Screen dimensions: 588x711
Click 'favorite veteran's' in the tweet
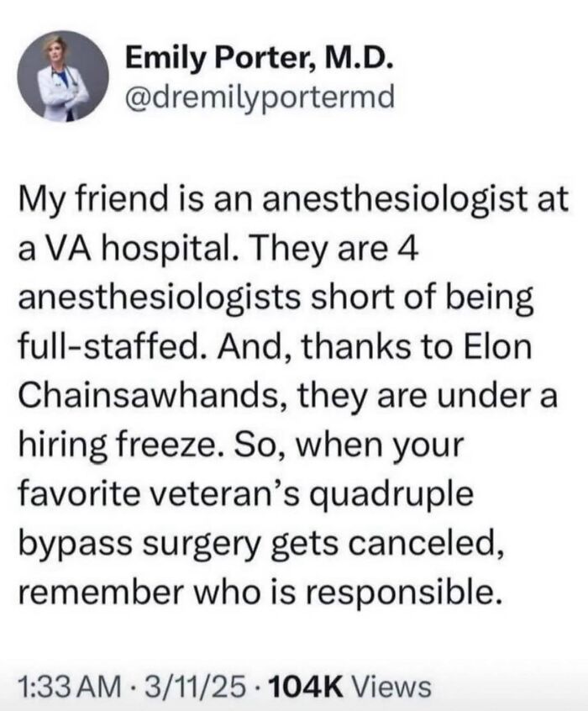(x=159, y=494)
